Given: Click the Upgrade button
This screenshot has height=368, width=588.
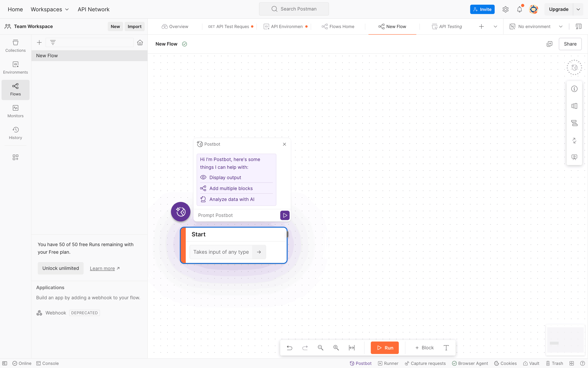Looking at the screenshot, I should (559, 10).
